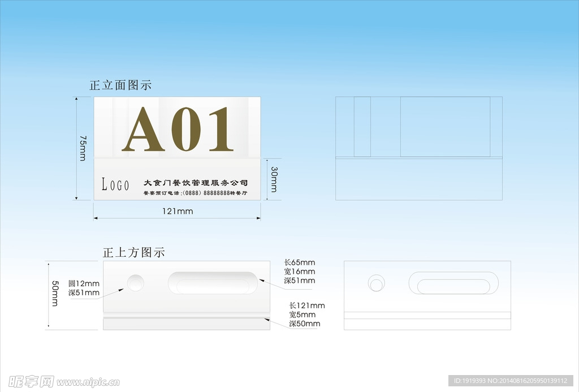
Task: Click the 长121mm 宽5mm 深50mm annotation
Action: click(x=306, y=315)
